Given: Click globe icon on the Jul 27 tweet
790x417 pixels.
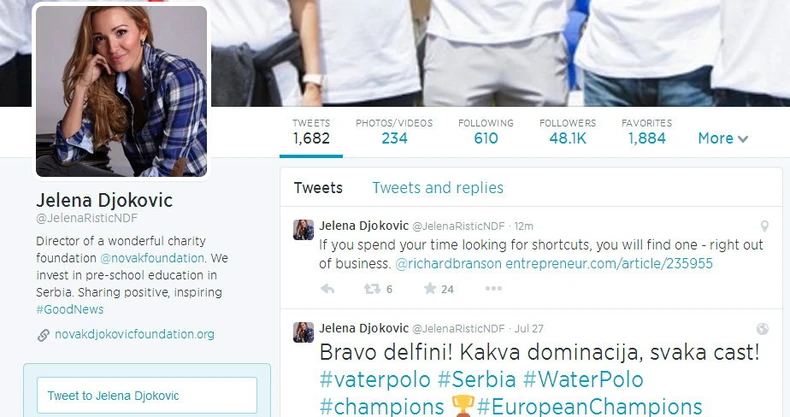Looking at the screenshot, I should [763, 329].
